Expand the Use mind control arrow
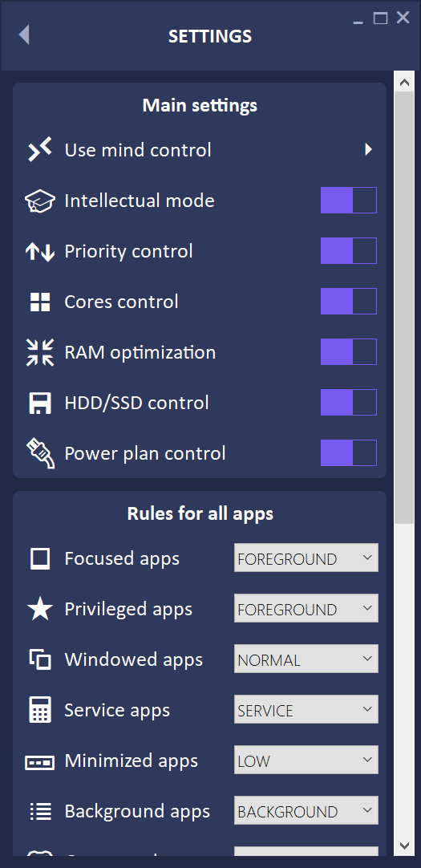Viewport: 421px width, 868px height. (368, 149)
